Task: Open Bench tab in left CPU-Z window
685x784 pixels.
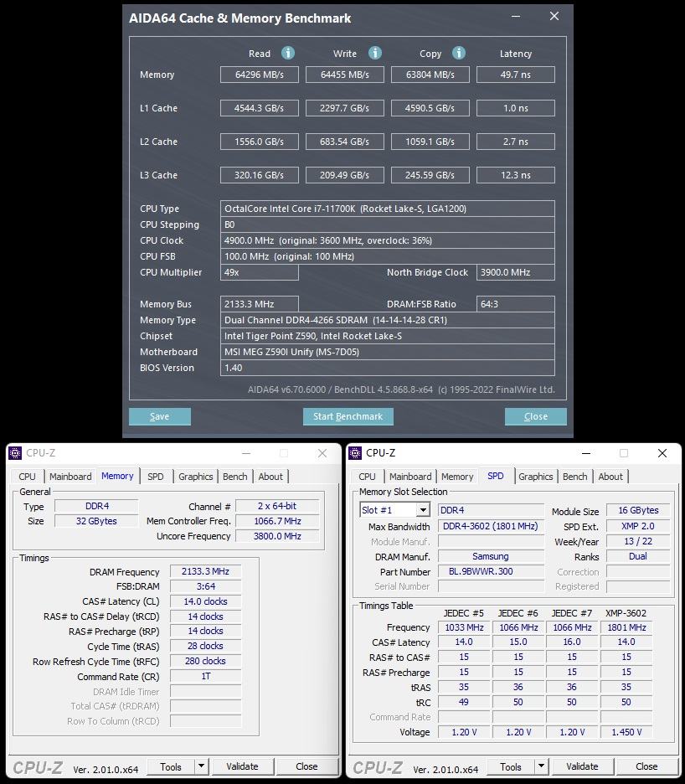Action: [x=235, y=477]
